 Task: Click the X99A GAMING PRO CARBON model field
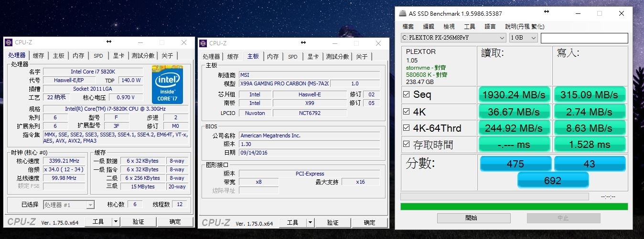283,83
